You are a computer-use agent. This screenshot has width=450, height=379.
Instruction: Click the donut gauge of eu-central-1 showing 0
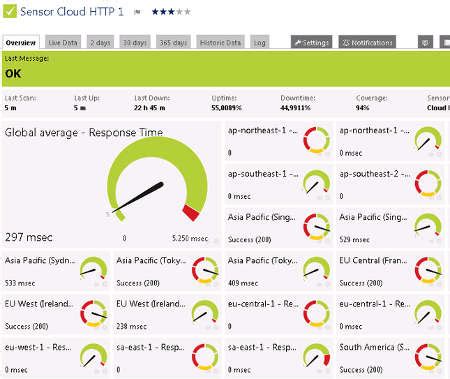point(316,313)
